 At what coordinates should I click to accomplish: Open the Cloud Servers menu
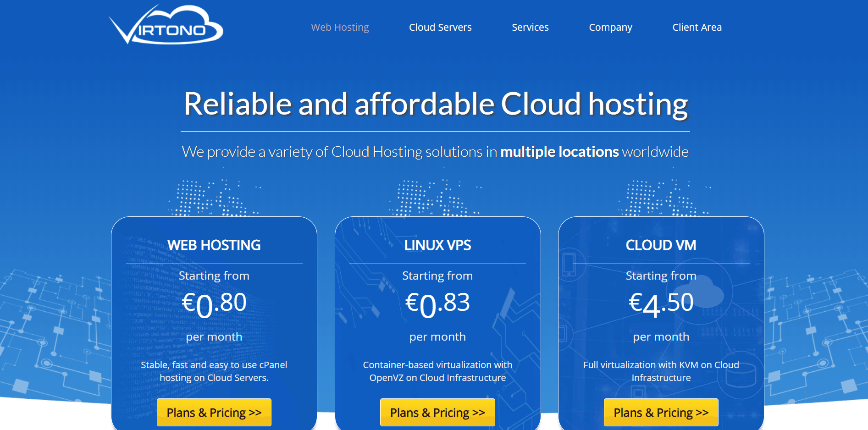(440, 28)
